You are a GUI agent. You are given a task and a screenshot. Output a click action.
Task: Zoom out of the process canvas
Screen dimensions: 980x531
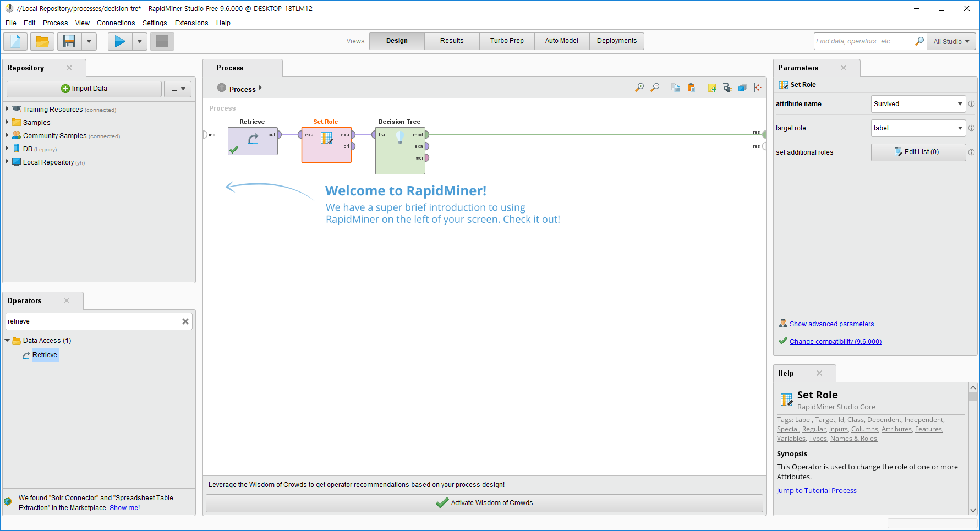[655, 87]
